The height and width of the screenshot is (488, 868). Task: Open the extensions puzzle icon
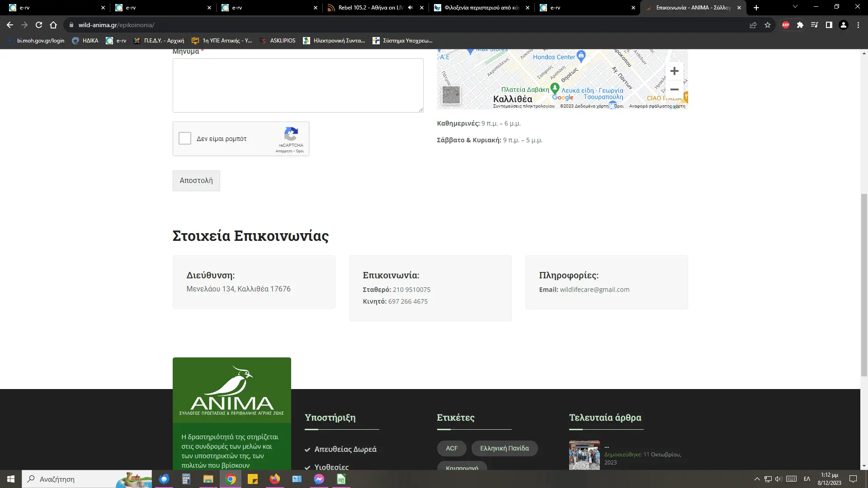[x=800, y=25]
